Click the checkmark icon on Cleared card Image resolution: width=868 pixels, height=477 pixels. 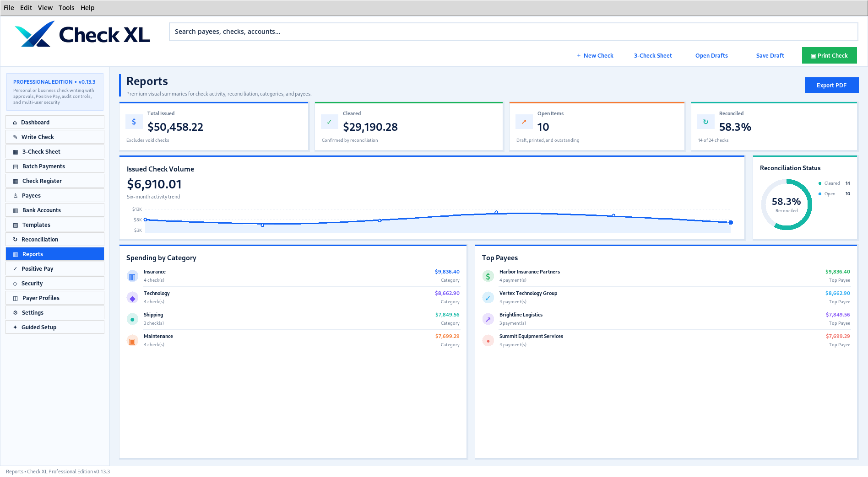click(329, 122)
